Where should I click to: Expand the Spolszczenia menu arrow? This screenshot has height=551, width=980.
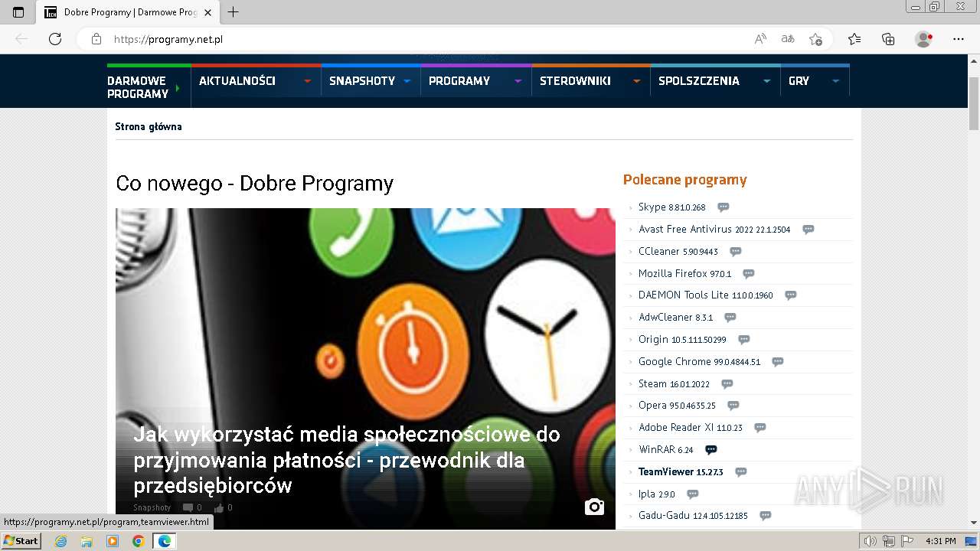tap(767, 81)
